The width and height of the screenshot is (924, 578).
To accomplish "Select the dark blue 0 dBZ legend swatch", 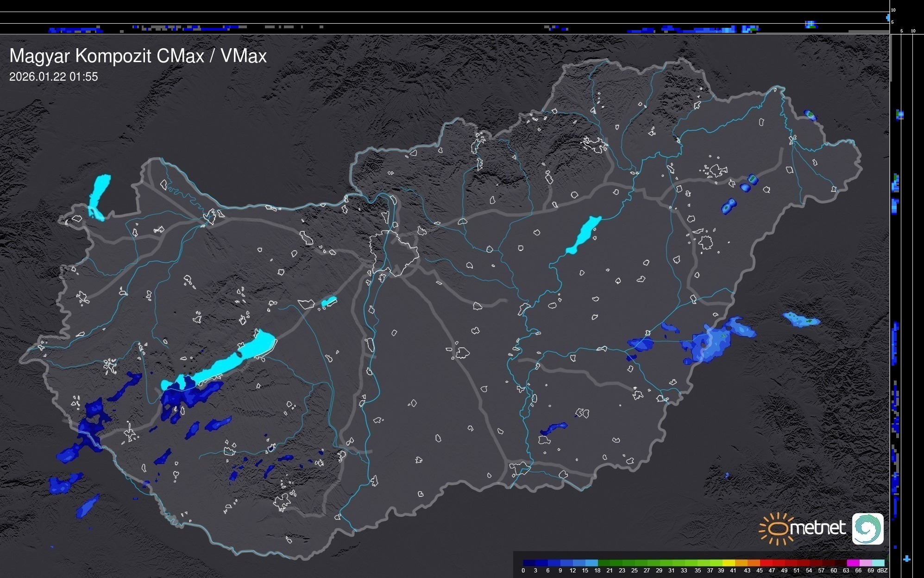I will coord(529,563).
